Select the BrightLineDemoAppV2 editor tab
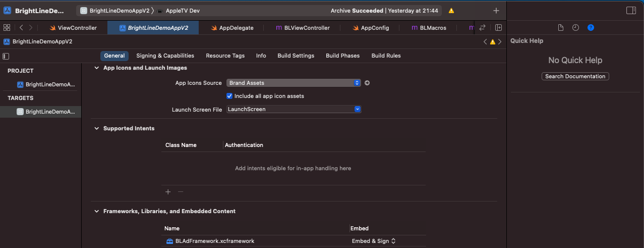Viewport: 644px width, 248px height. coord(153,28)
